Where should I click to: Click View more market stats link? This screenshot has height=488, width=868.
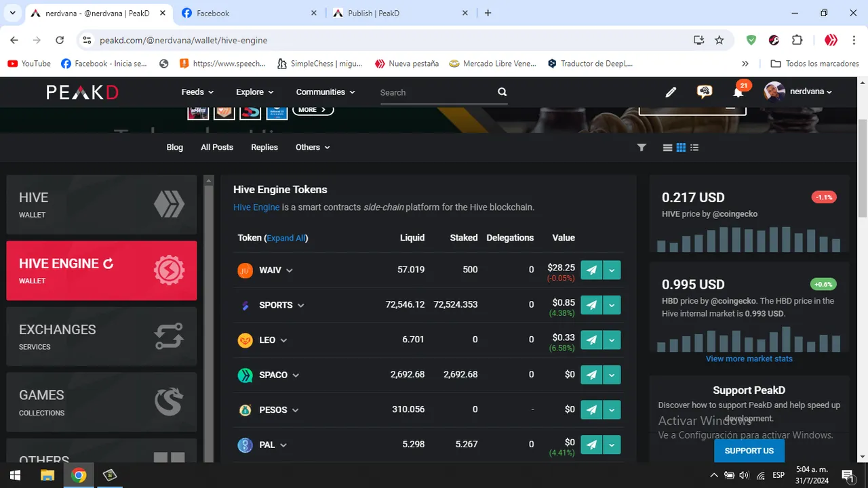point(749,359)
